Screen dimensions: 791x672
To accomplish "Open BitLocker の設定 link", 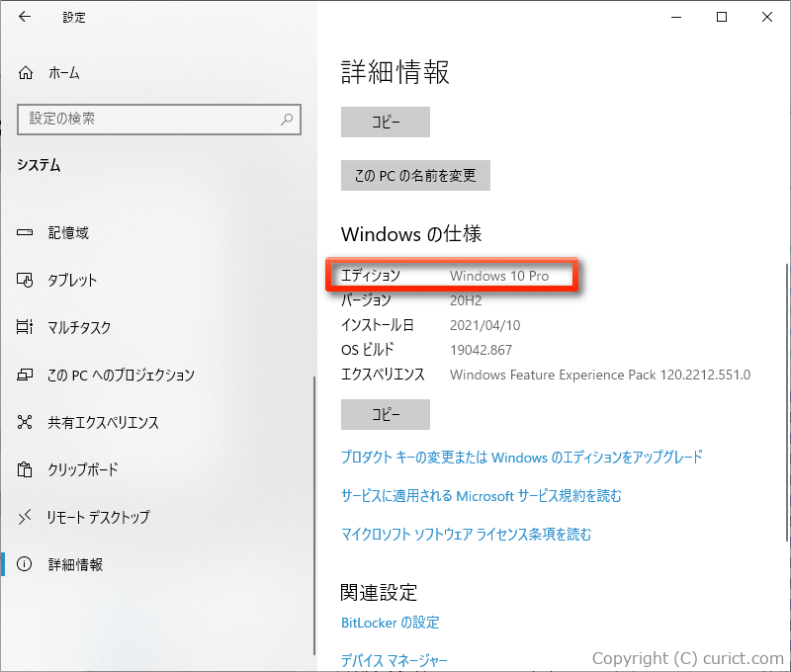I will point(391,623).
